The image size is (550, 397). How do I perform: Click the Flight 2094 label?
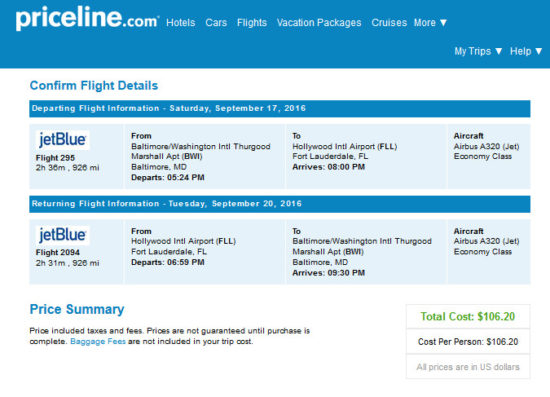coord(58,253)
